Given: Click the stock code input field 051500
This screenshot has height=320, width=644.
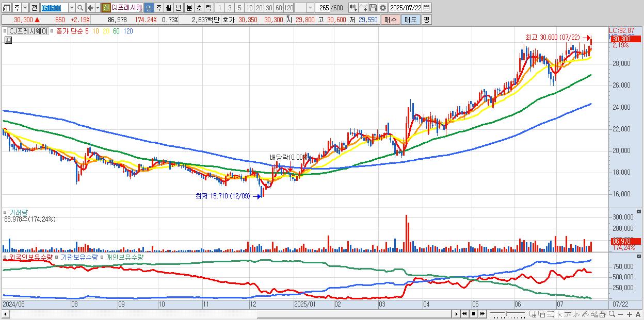Looking at the screenshot, I should point(54,8).
